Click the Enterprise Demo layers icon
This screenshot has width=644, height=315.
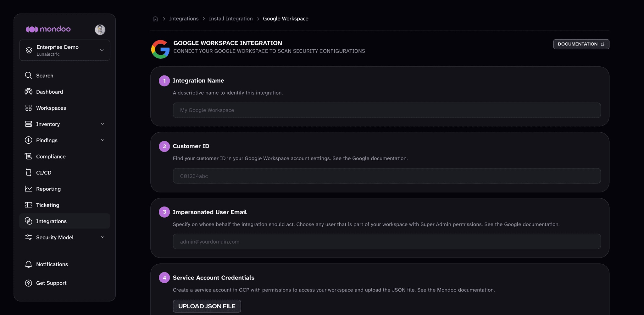29,50
